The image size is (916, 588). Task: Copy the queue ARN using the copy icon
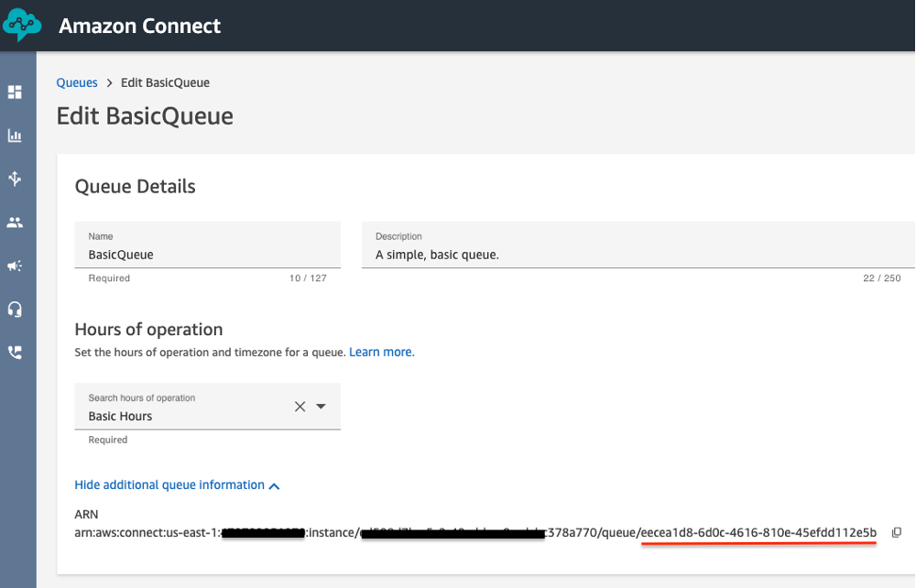895,532
